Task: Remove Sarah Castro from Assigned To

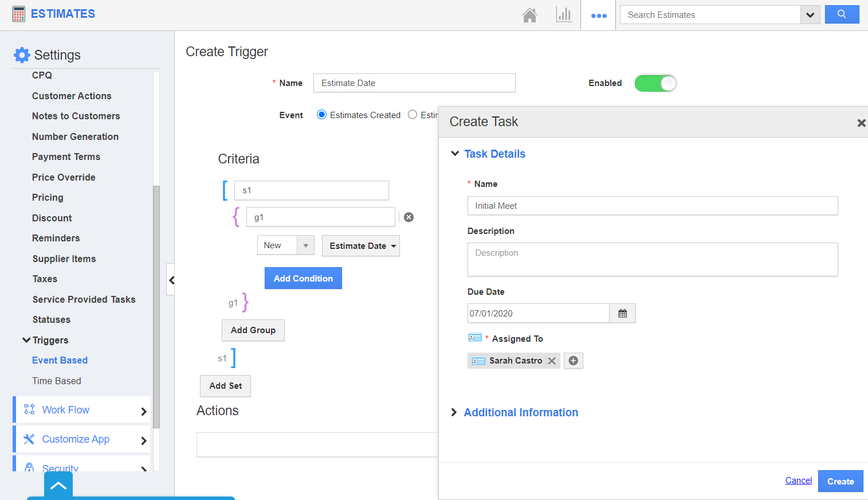Action: tap(552, 361)
